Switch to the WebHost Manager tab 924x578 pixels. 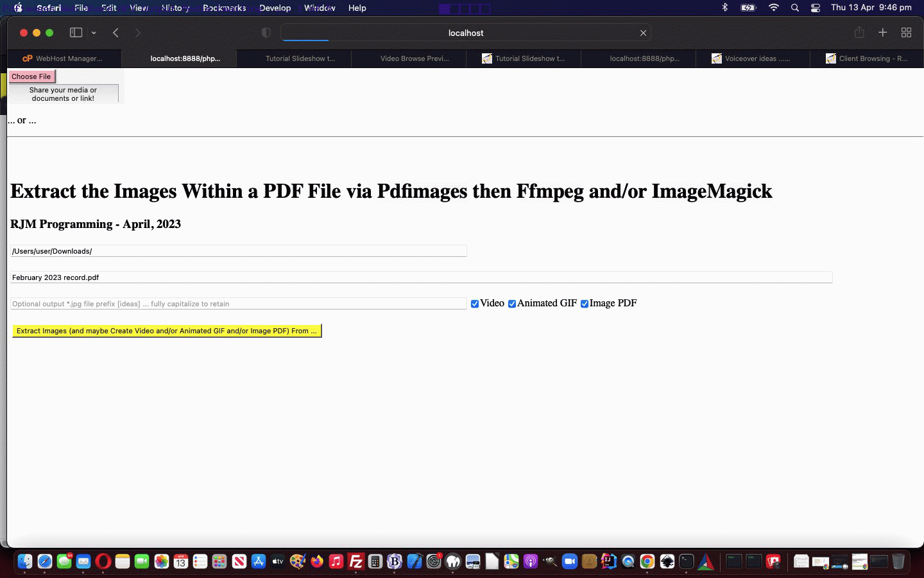[64, 58]
